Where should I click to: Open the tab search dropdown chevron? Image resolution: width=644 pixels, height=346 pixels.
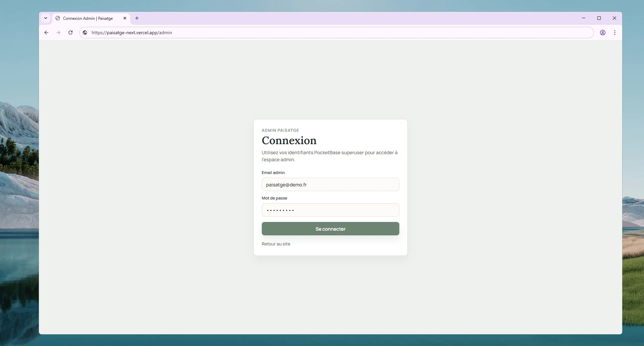pos(46,18)
